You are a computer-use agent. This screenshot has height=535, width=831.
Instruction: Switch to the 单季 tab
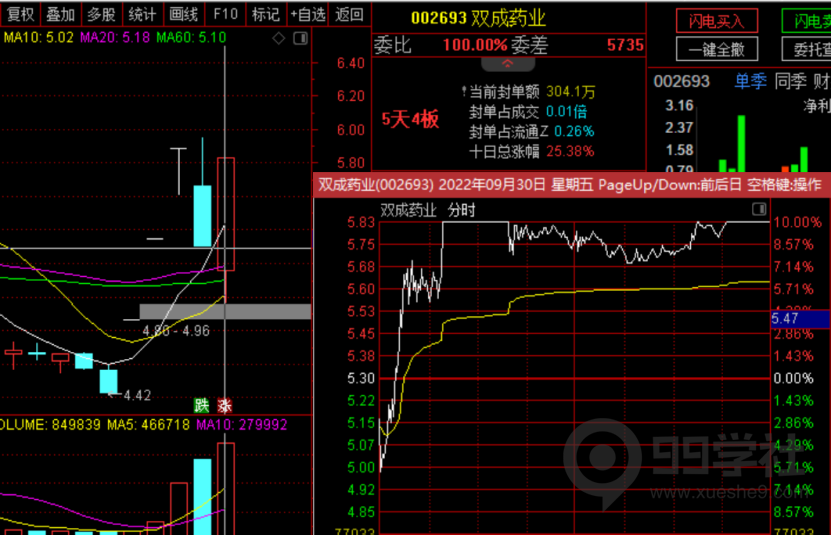coord(750,81)
